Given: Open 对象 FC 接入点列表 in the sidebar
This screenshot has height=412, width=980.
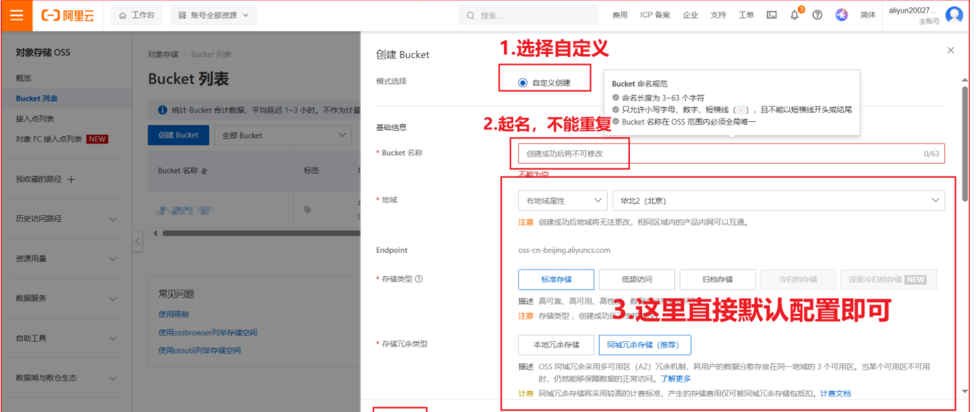Looking at the screenshot, I should pos(49,139).
